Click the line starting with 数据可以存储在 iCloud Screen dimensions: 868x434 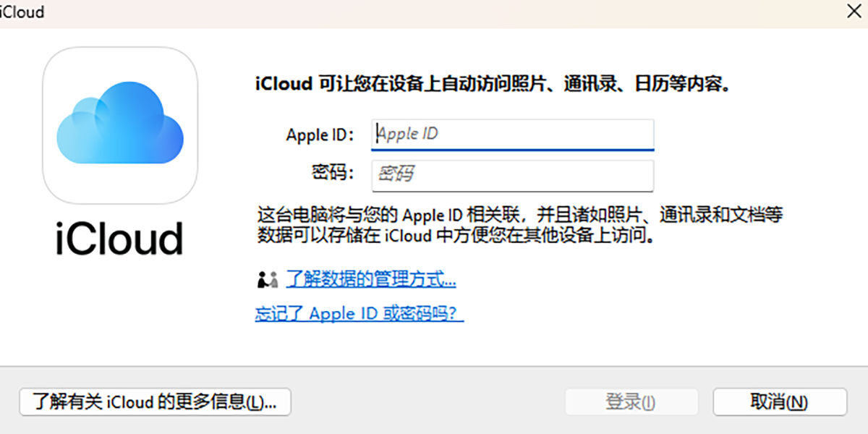(456, 236)
